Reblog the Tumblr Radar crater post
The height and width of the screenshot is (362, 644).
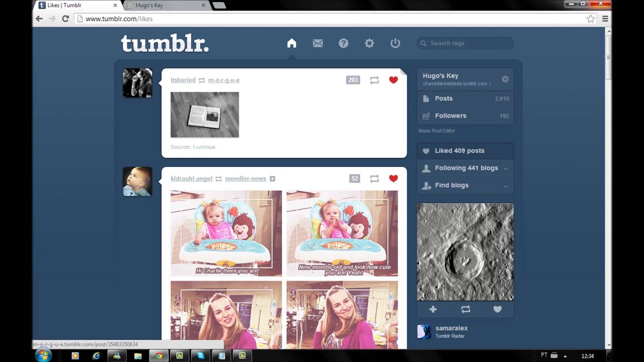[x=465, y=309]
